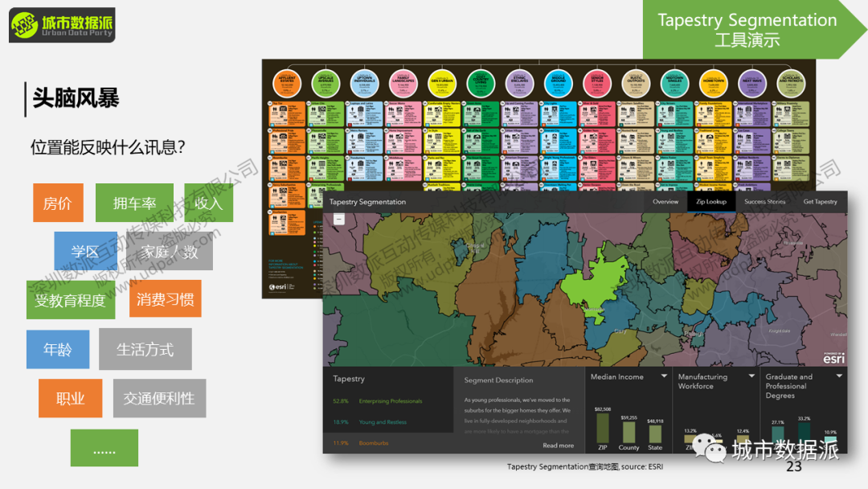Image resolution: width=868 pixels, height=489 pixels.
Task: Click the green 收入 tag
Action: 209,203
